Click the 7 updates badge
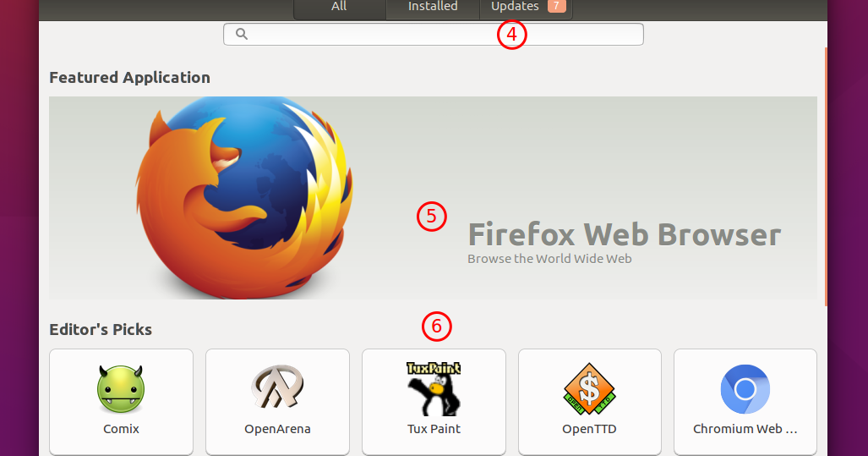The image size is (868, 456). pyautogui.click(x=556, y=6)
